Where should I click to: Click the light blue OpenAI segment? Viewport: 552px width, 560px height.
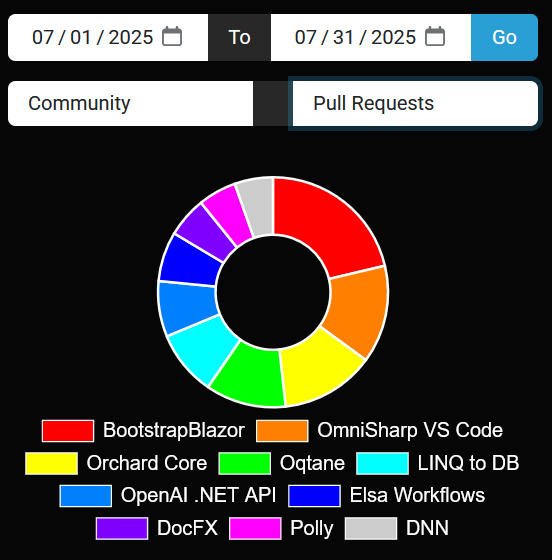tap(187, 307)
